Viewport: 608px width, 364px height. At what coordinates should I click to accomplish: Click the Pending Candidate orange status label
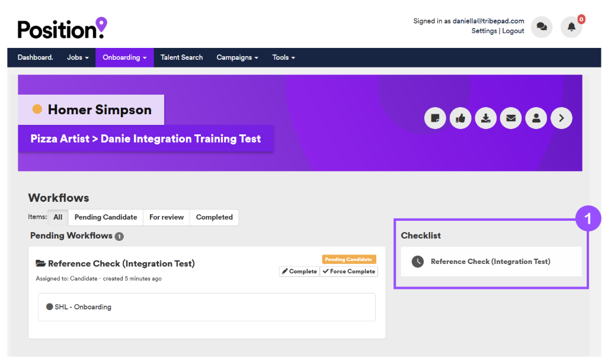[x=348, y=259]
